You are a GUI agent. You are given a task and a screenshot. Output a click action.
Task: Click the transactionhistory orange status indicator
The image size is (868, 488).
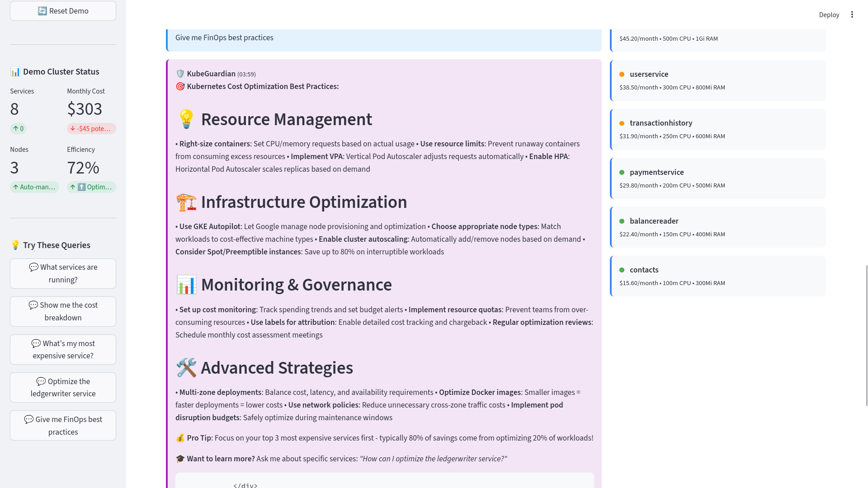pyautogui.click(x=622, y=123)
